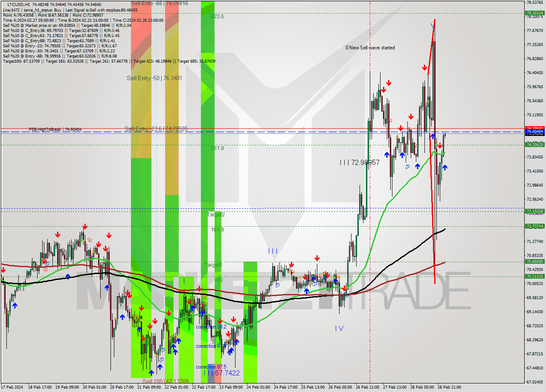The width and height of the screenshot is (546, 392).
Task: Click the red 74.70507 price tag
Action: [534, 128]
